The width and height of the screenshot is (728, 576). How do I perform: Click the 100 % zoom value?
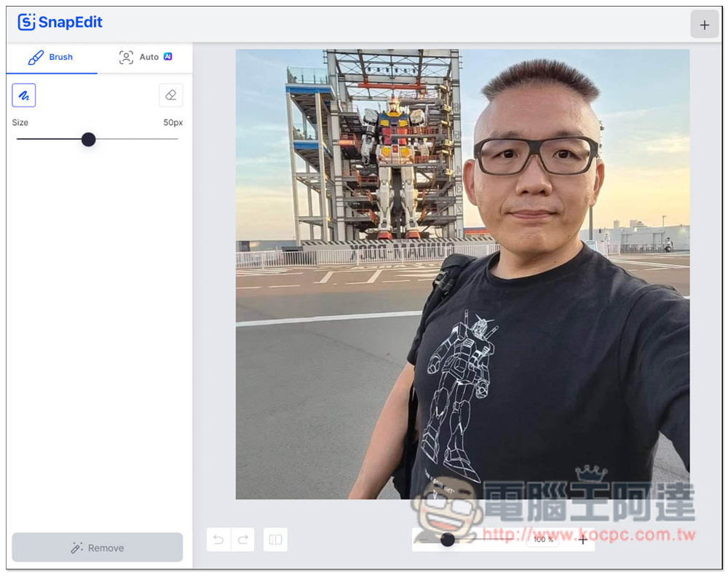(543, 540)
